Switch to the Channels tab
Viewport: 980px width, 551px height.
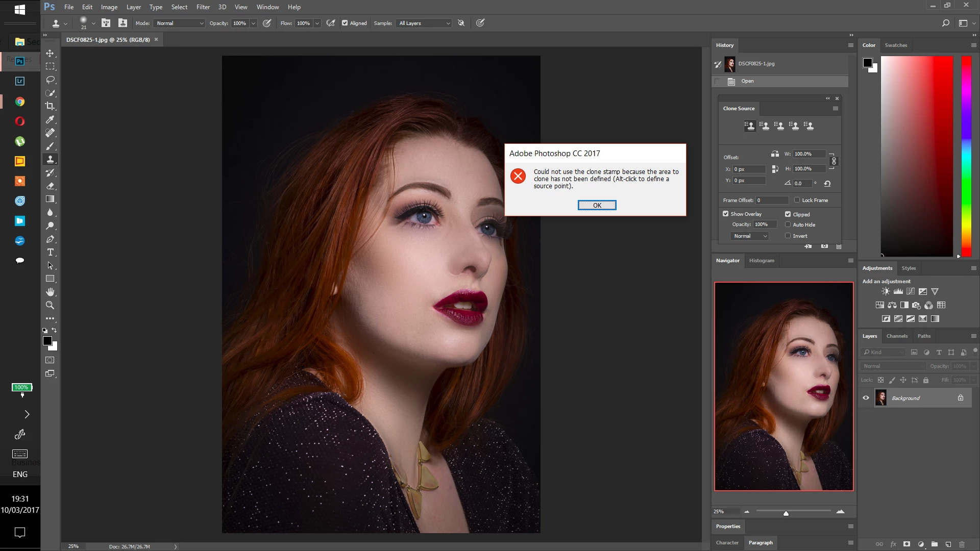click(896, 336)
